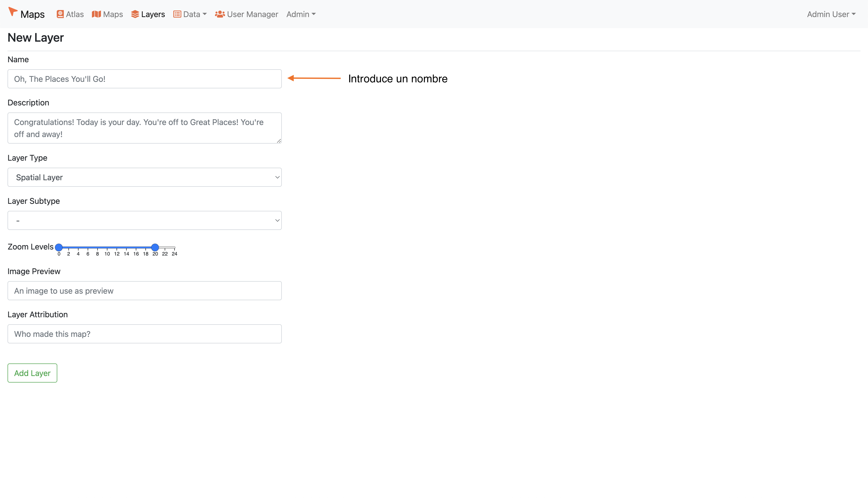Image resolution: width=868 pixels, height=498 pixels.
Task: Click the stacked Layers icon in navbar
Action: click(x=135, y=14)
